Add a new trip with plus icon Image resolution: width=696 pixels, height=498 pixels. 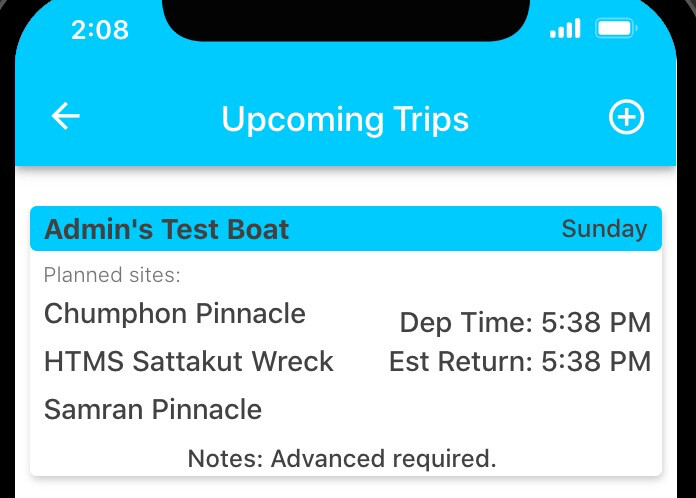(x=627, y=117)
